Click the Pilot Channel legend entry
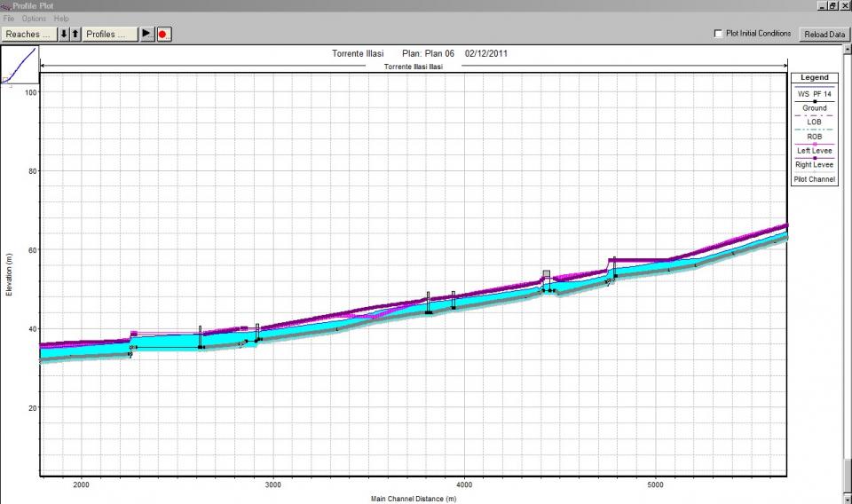Viewport: 852px width, 504px height. [x=815, y=179]
